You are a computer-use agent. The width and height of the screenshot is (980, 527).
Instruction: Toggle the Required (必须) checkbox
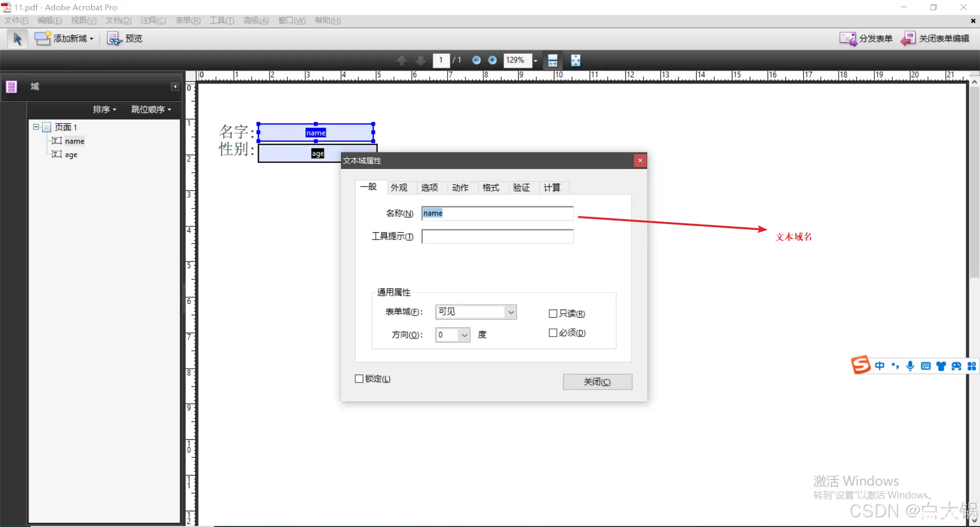click(553, 333)
